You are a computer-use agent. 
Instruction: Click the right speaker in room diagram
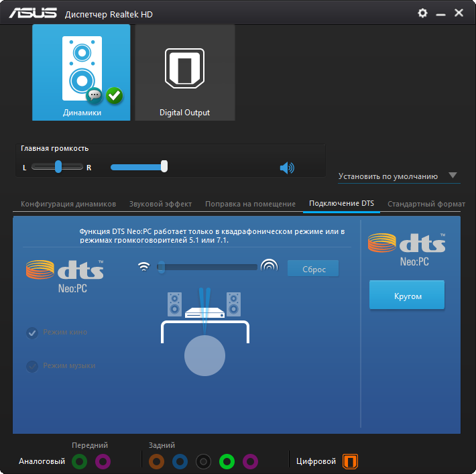point(233,304)
